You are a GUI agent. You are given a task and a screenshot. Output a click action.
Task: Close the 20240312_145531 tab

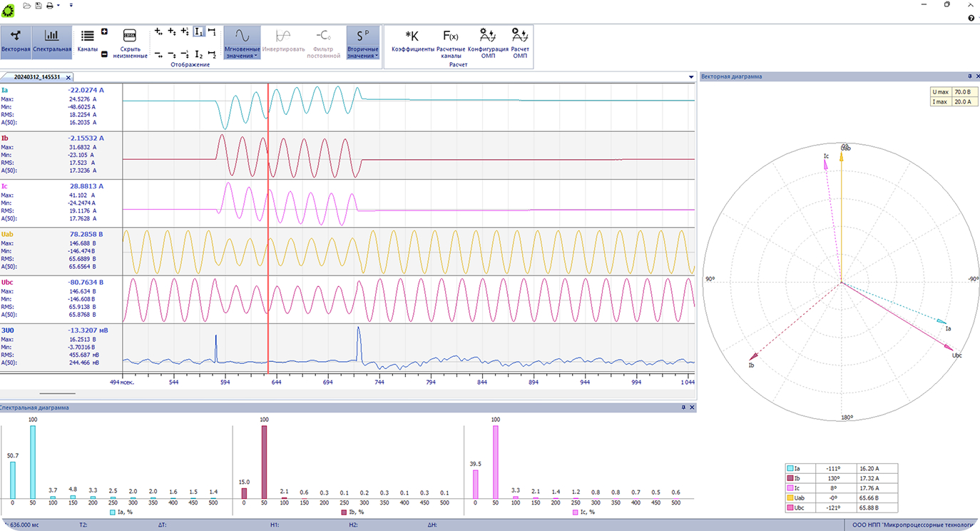click(68, 77)
